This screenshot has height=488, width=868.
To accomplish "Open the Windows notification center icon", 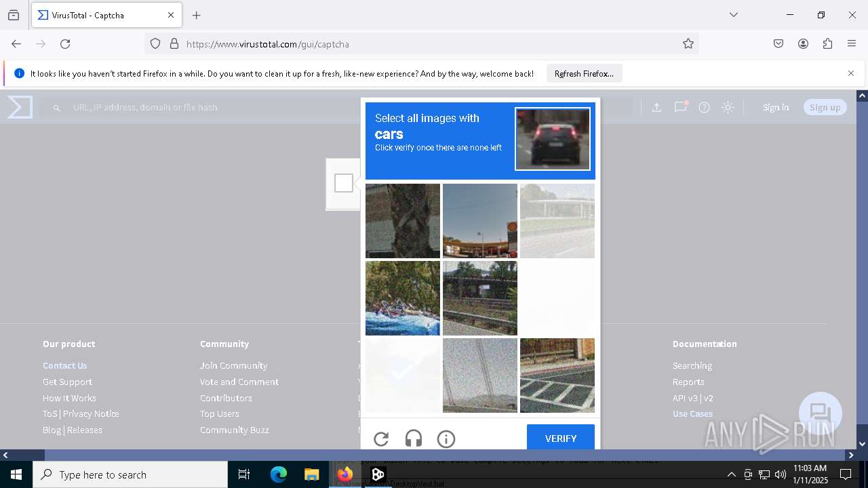I will click(846, 474).
